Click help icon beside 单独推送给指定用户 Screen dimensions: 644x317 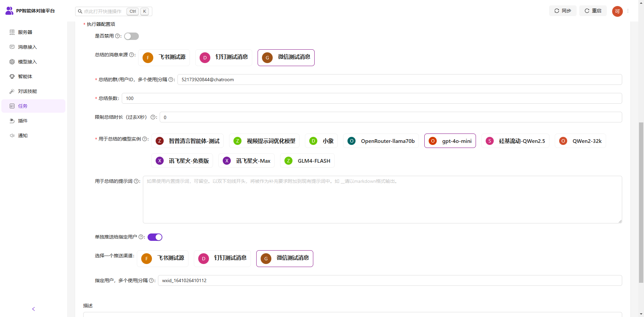click(x=141, y=237)
